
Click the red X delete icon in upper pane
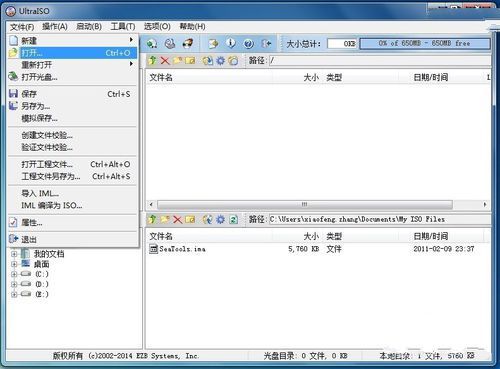165,61
